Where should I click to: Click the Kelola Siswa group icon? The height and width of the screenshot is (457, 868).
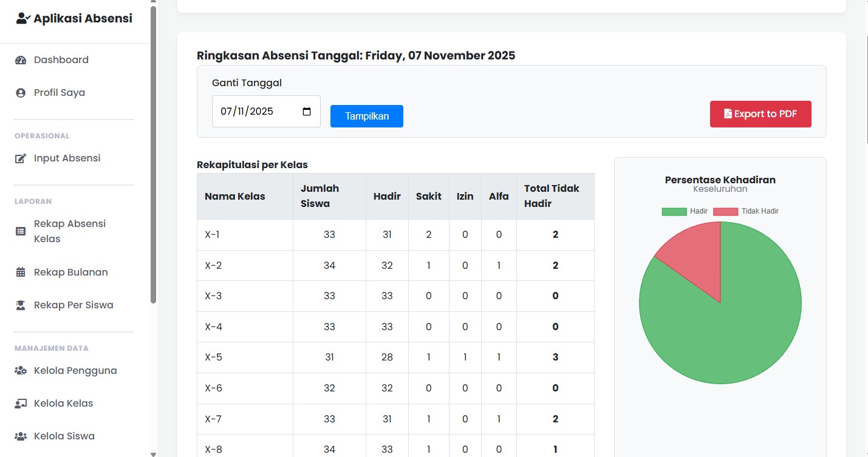point(21,436)
